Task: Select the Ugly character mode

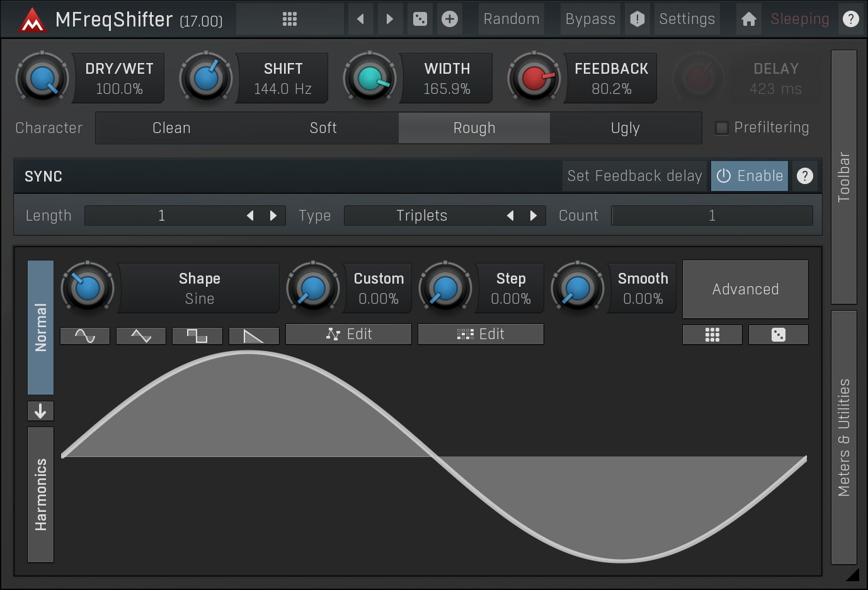Action: [625, 128]
